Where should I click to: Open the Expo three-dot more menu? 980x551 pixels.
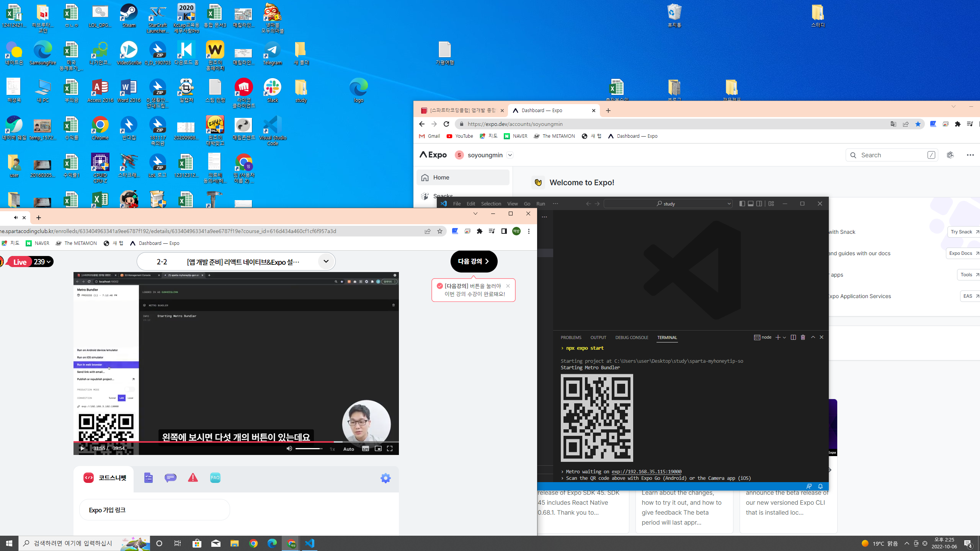click(970, 155)
